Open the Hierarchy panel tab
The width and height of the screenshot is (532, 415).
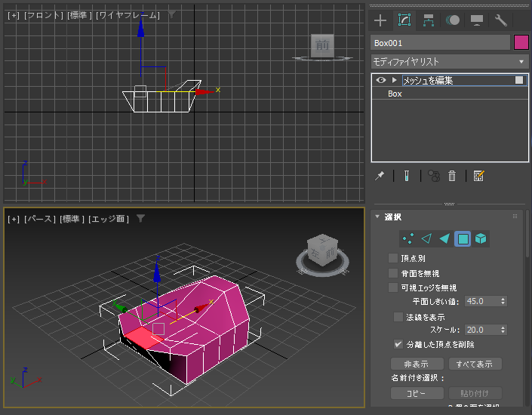point(429,20)
